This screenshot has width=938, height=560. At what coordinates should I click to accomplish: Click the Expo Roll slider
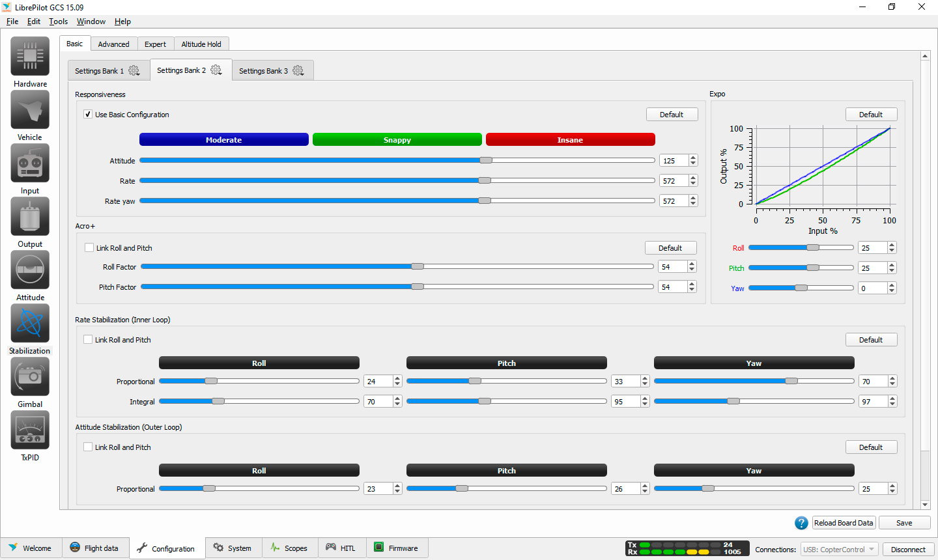click(801, 247)
